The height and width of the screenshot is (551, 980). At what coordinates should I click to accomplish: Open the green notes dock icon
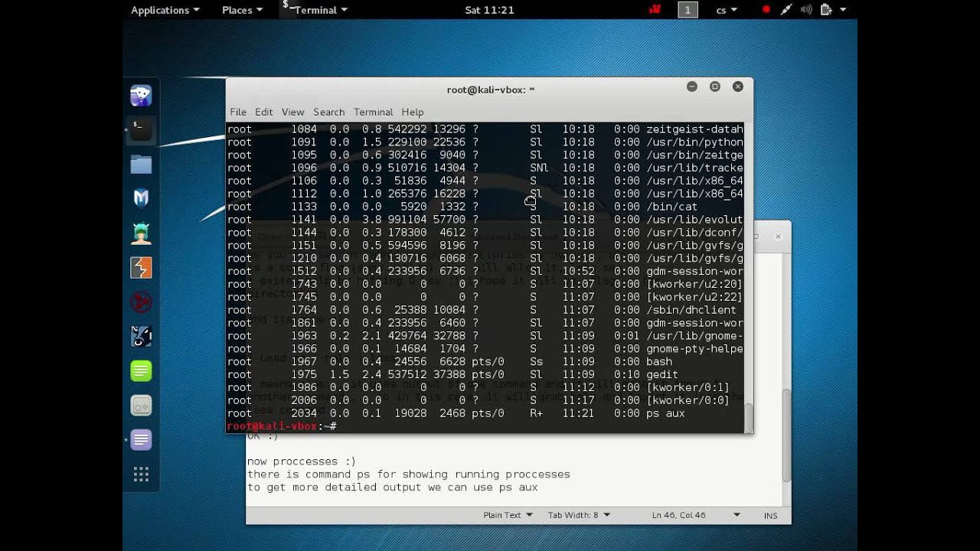tap(141, 371)
